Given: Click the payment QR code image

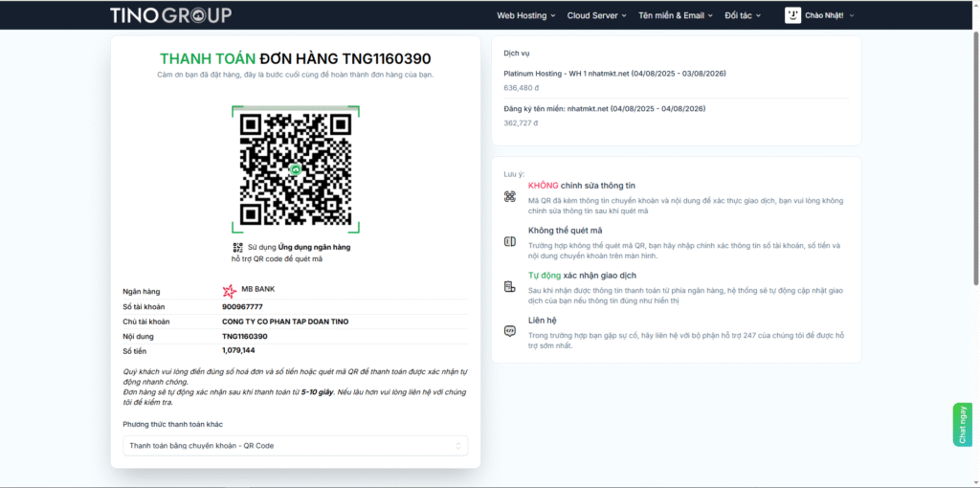Looking at the screenshot, I should (x=296, y=169).
